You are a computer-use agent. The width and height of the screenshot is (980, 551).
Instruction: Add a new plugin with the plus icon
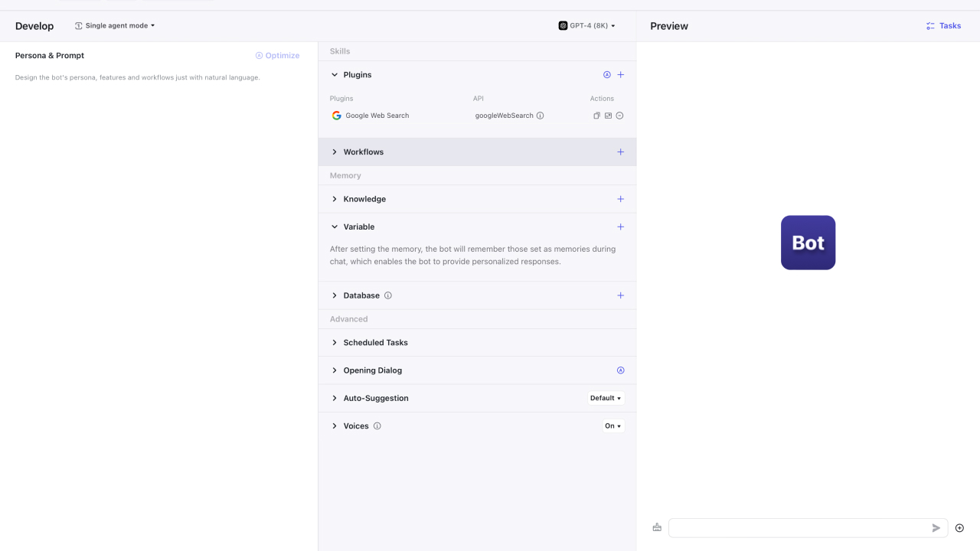click(621, 75)
